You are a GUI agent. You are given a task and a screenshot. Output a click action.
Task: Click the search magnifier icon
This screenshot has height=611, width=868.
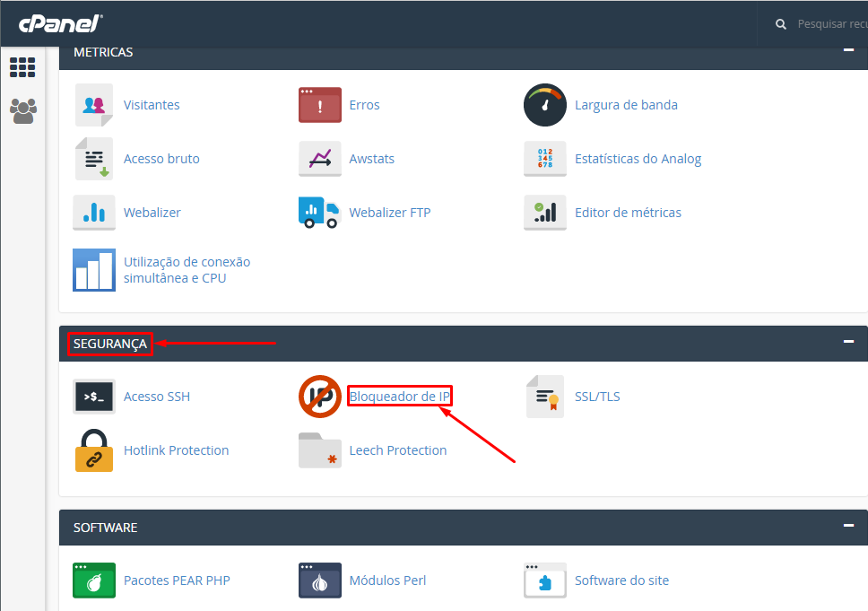coord(780,24)
